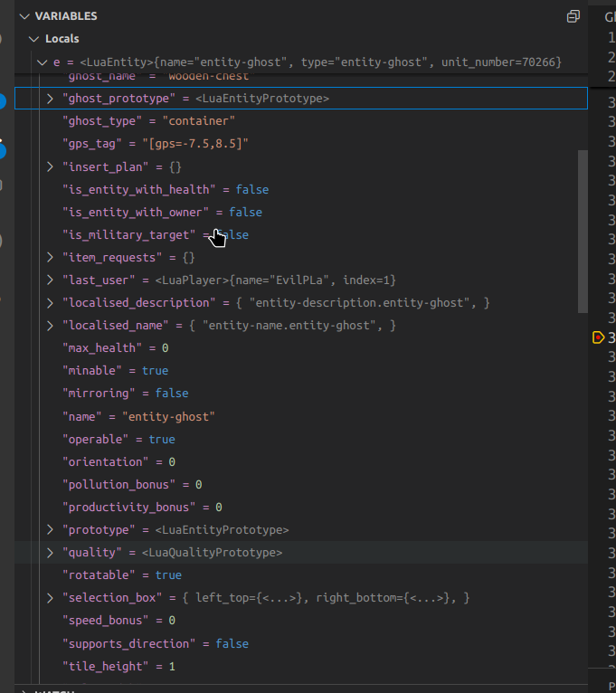Expand the "selection_box" entry

[x=50, y=597]
